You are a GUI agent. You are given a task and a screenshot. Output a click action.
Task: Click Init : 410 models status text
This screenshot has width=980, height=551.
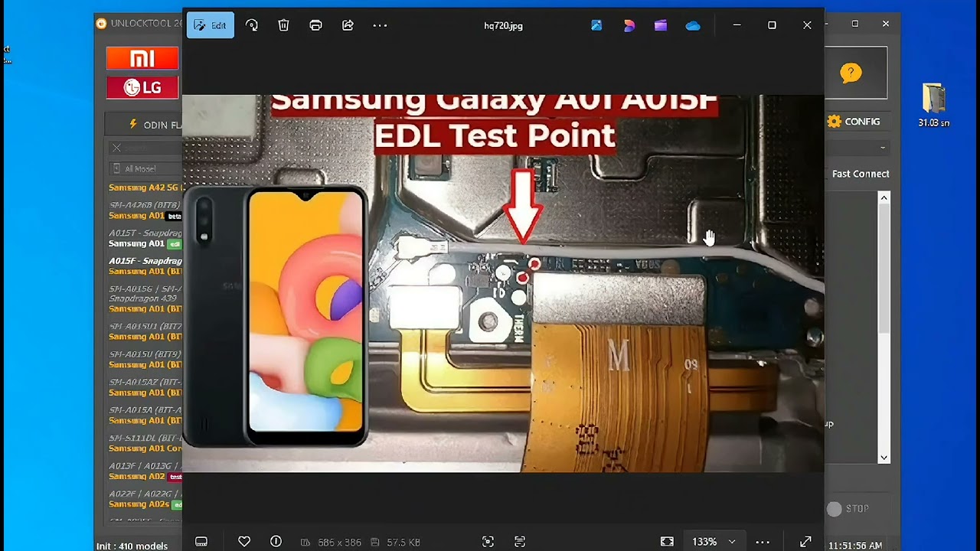132,546
